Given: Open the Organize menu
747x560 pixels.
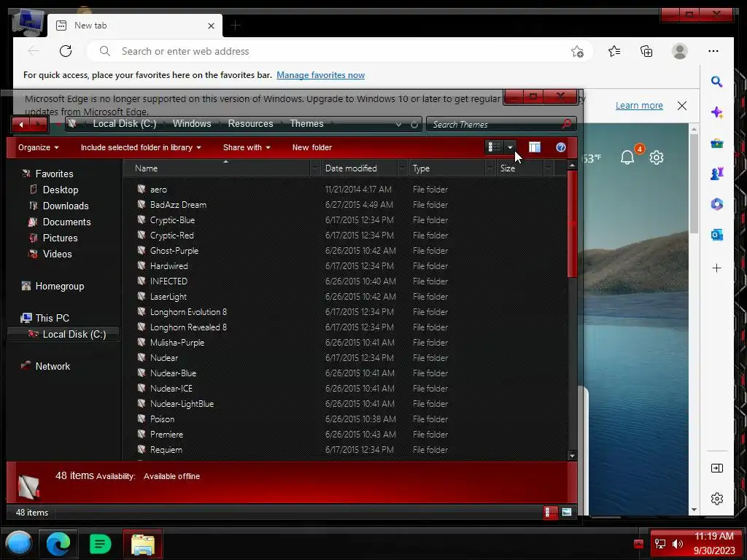Looking at the screenshot, I should 38,147.
